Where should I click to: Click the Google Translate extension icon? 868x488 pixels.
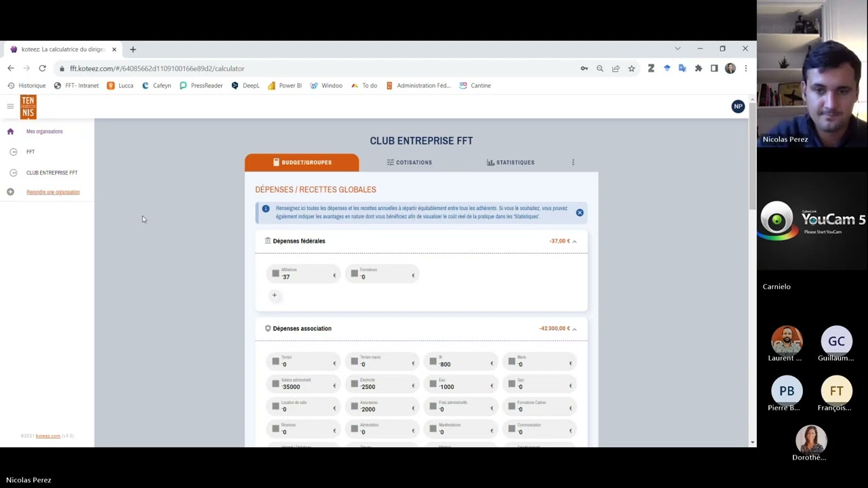click(682, 68)
